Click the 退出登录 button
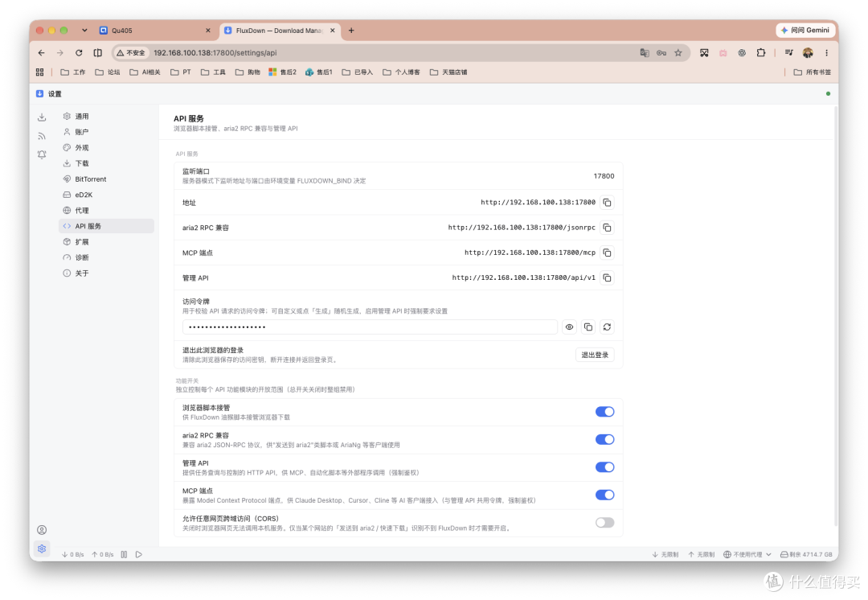The image size is (868, 600). 595,355
